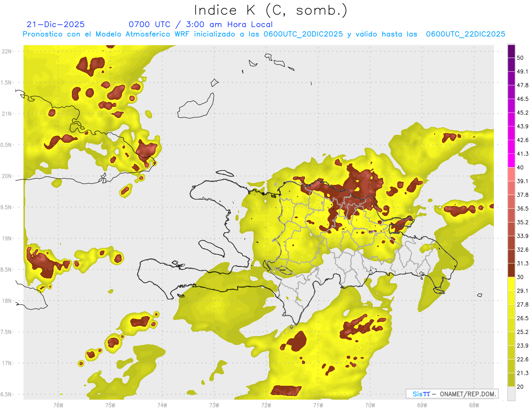Click the '73W' longitude label
Viewport: 532px width, 411px height.
coord(214,405)
